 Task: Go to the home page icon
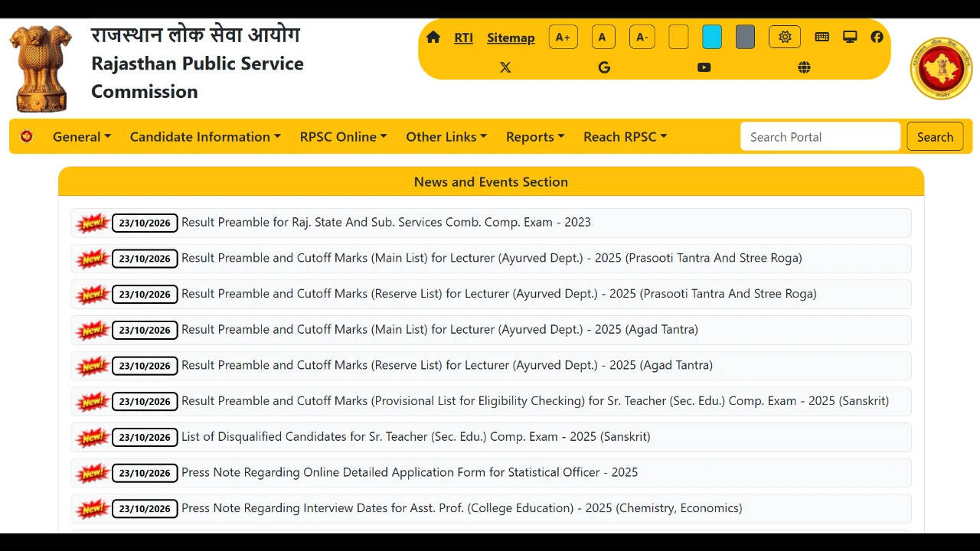coord(433,37)
